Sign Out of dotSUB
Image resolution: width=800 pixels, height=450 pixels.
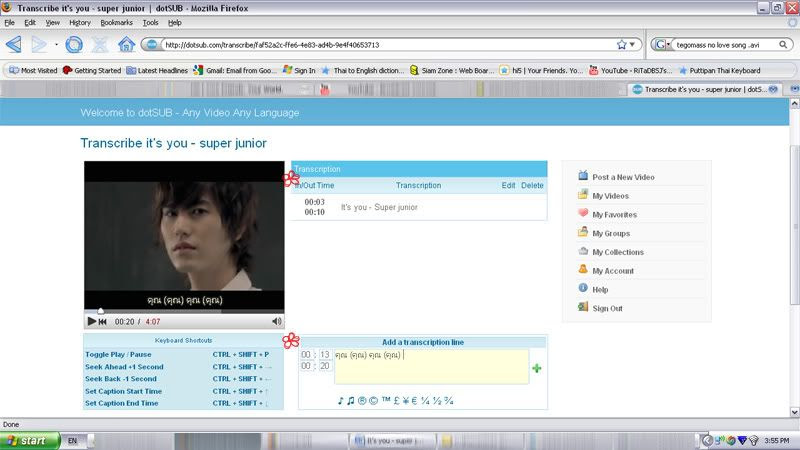(607, 309)
